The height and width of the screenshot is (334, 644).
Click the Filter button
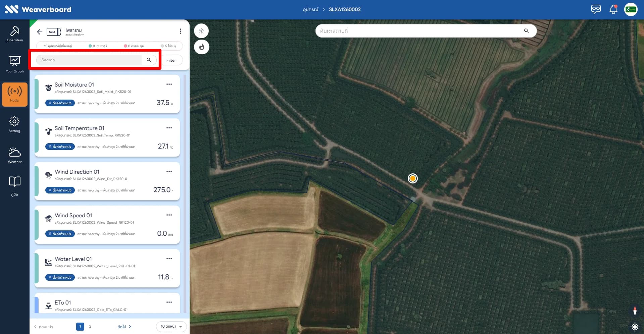click(x=171, y=60)
